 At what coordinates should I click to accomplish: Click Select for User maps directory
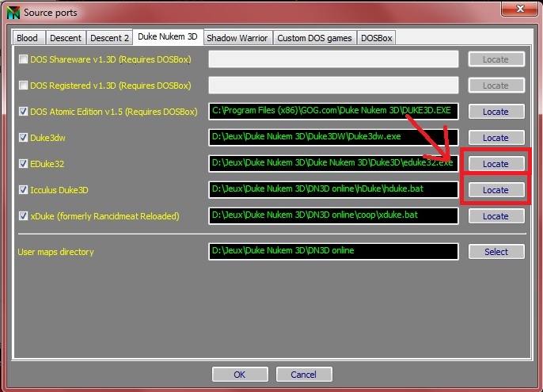coord(496,252)
